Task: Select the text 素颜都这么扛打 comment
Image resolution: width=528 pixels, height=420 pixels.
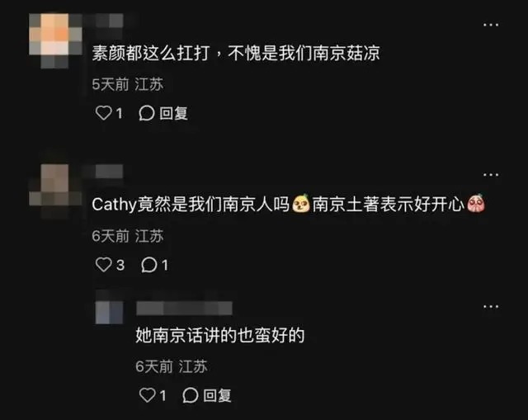Action: [236, 53]
